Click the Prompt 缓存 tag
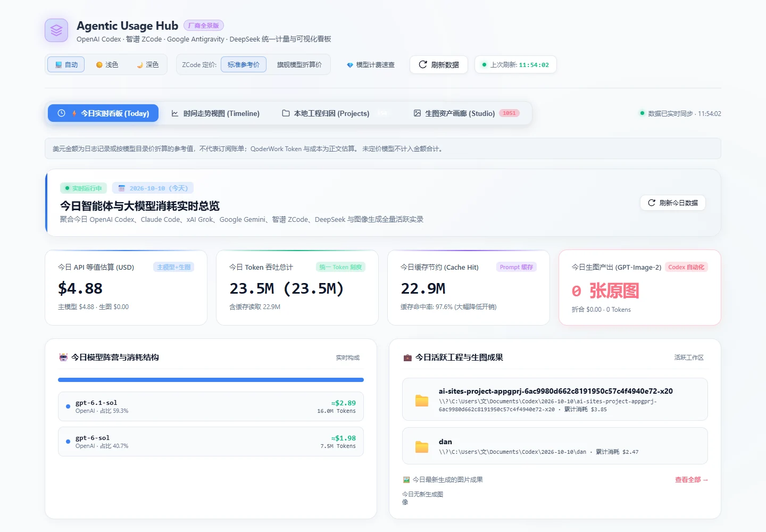This screenshot has width=766, height=532. (x=517, y=267)
